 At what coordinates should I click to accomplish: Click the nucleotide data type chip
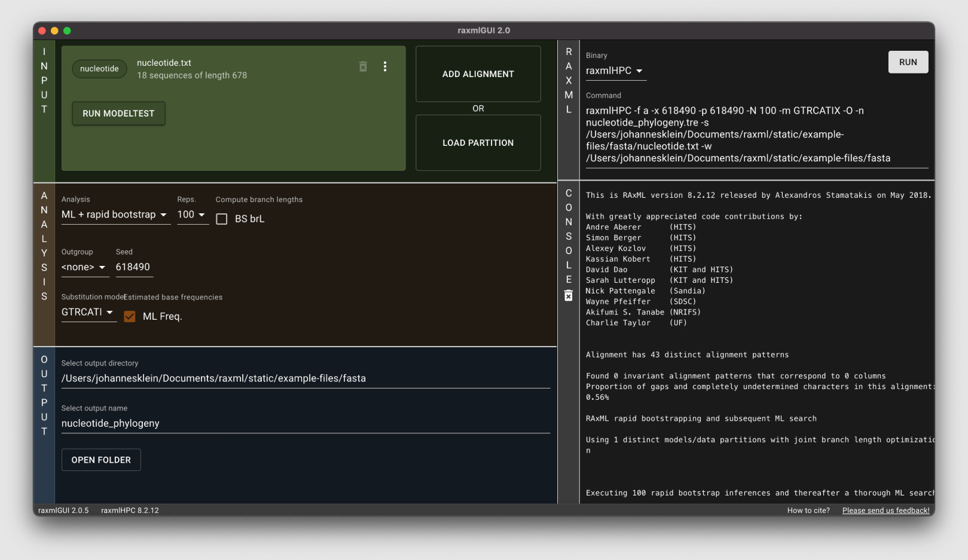(x=99, y=69)
